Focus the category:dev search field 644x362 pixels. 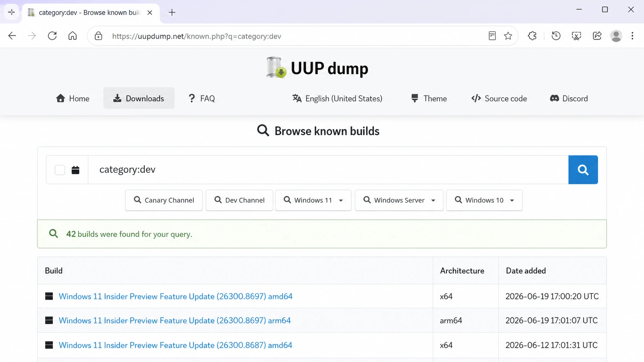[328, 170]
